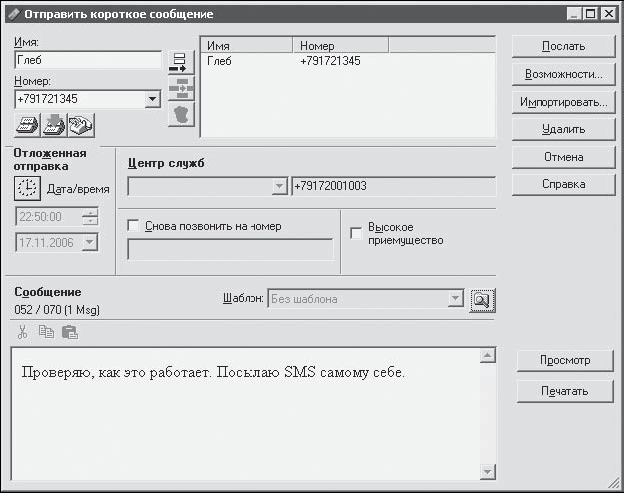
Task: Toggle 'Высокое преимущество' checkbox
Action: tap(356, 233)
